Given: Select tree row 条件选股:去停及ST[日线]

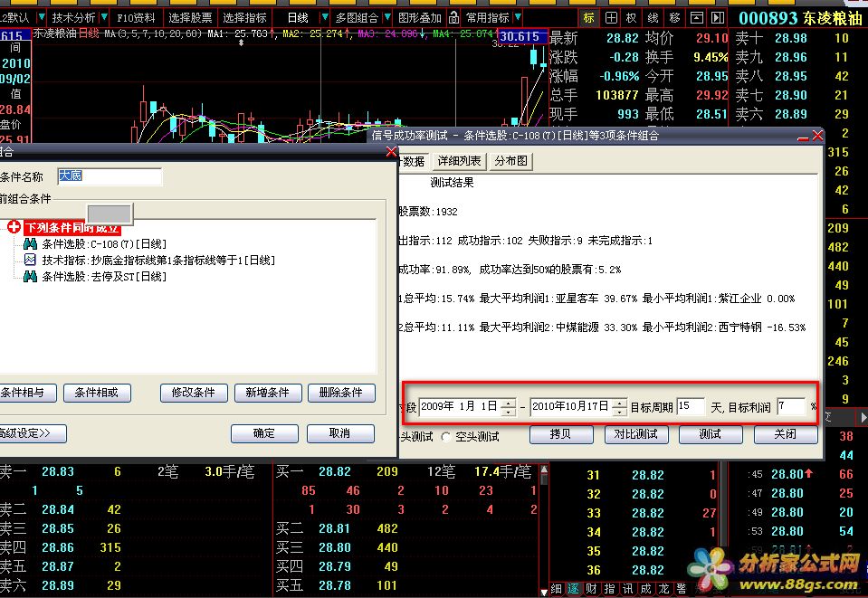Looking at the screenshot, I should [x=104, y=276].
